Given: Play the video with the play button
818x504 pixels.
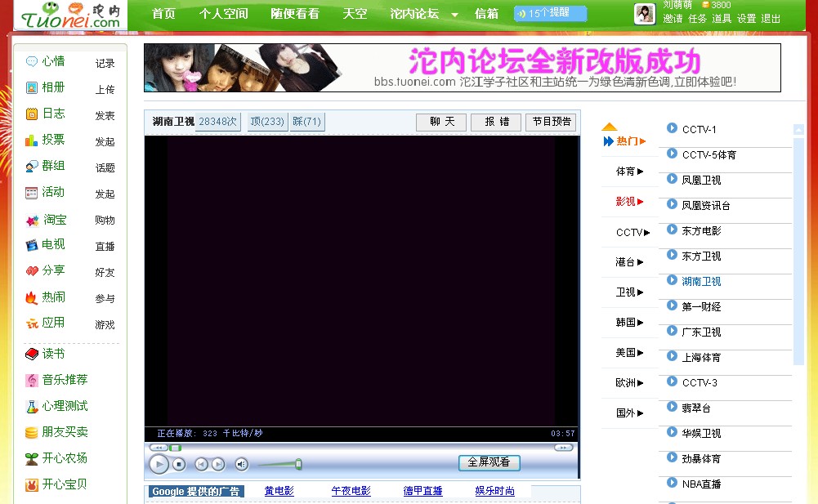Looking at the screenshot, I should (x=159, y=464).
